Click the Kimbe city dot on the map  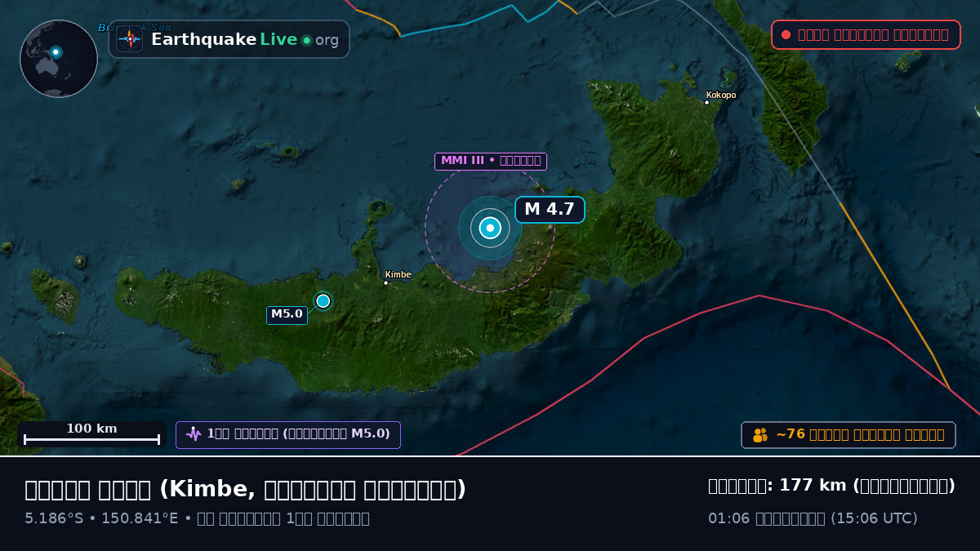386,283
